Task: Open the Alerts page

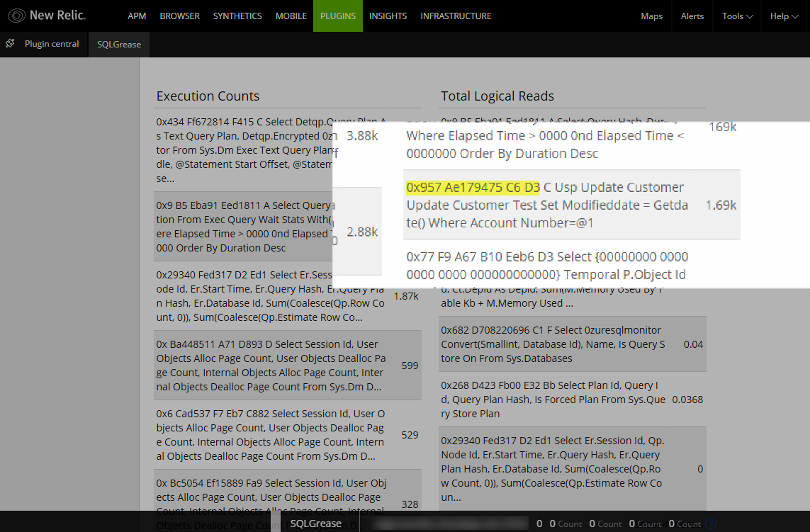Action: (x=692, y=16)
